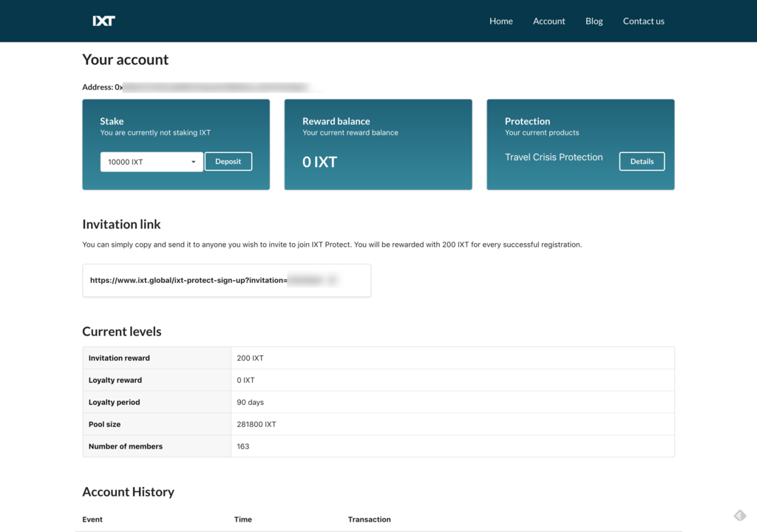Expand the 10000 IXT stake amount dropdown
Image resolution: width=757 pixels, height=532 pixels.
(152, 162)
